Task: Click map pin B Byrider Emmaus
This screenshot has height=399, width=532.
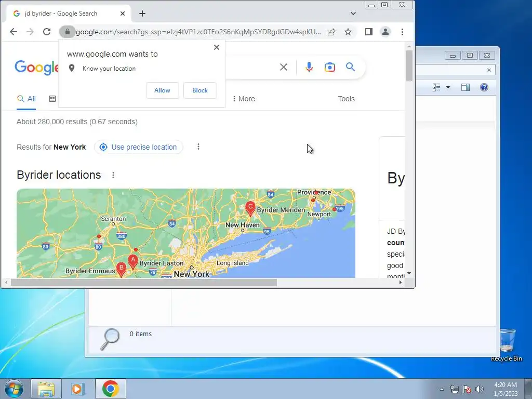Action: (x=121, y=270)
